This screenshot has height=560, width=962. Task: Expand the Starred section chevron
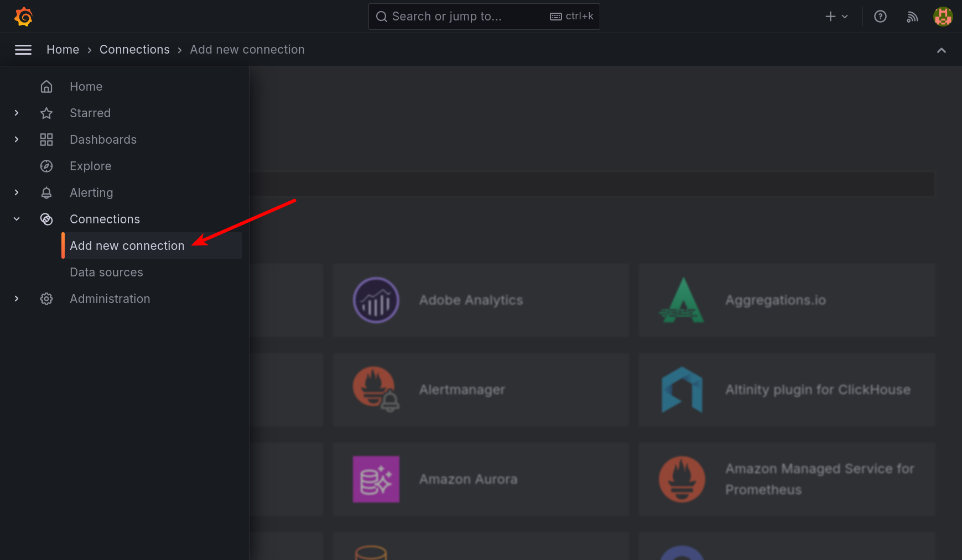[x=17, y=113]
